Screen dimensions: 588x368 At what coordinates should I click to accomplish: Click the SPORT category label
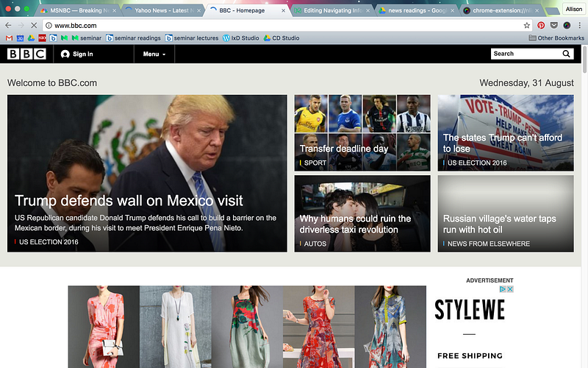pos(315,163)
